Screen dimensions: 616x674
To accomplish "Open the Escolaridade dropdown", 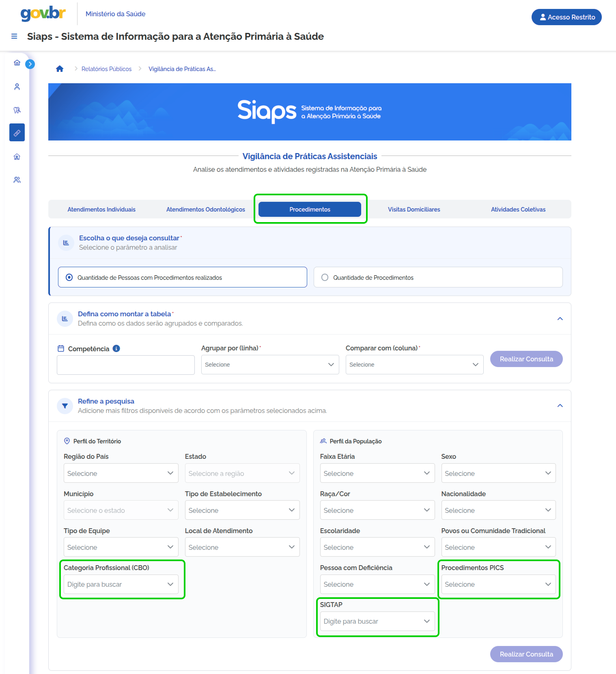I will pos(377,547).
